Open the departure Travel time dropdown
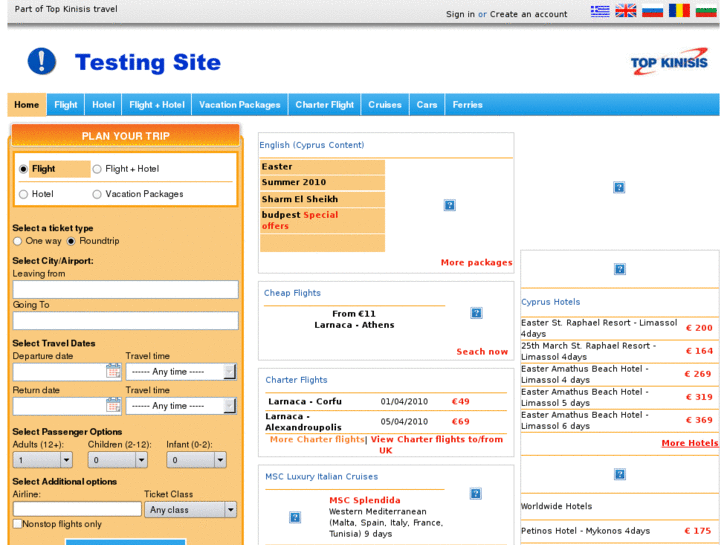Screen dimensions: 727x545 pyautogui.click(x=181, y=372)
